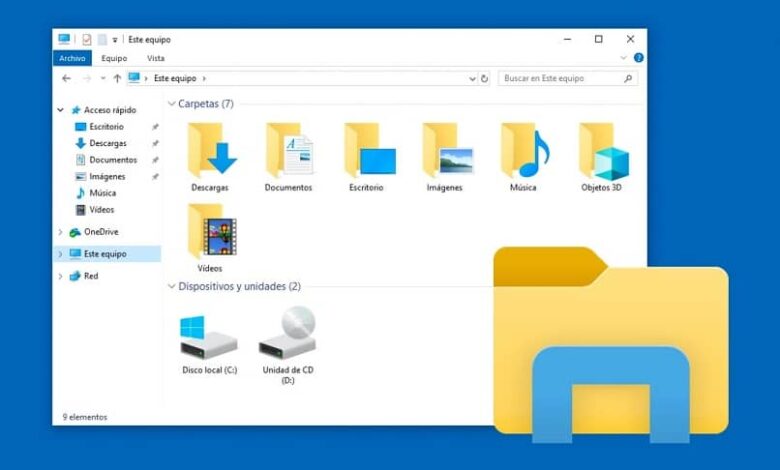Open the Imágenes folder icon
780x470 pixels.
point(447,150)
